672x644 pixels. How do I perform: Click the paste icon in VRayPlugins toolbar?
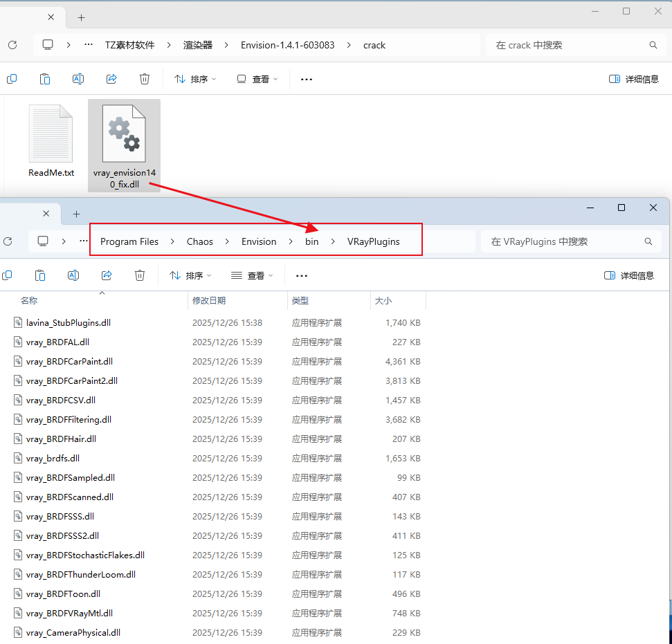coord(40,275)
